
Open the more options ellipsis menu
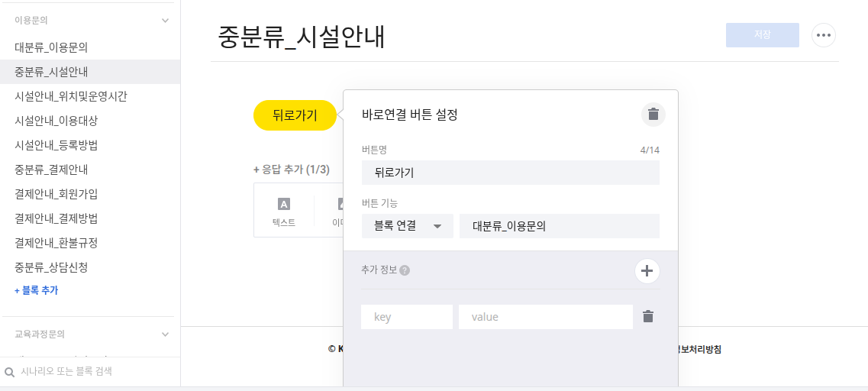pos(823,35)
